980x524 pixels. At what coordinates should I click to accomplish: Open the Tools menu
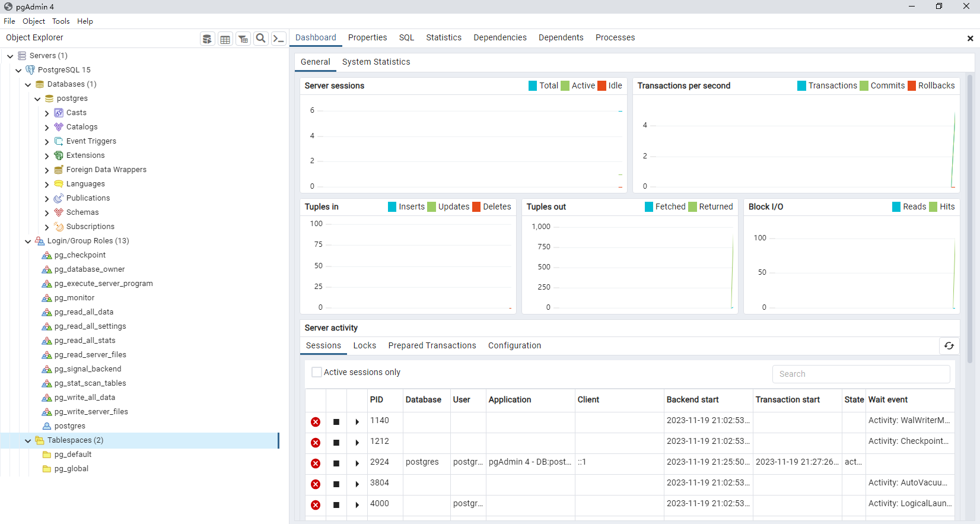[x=61, y=21]
